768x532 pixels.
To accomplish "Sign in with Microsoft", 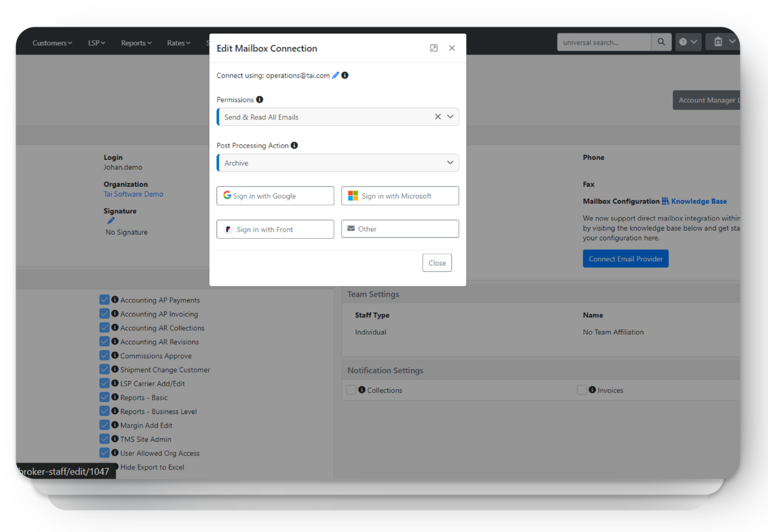I will (399, 195).
